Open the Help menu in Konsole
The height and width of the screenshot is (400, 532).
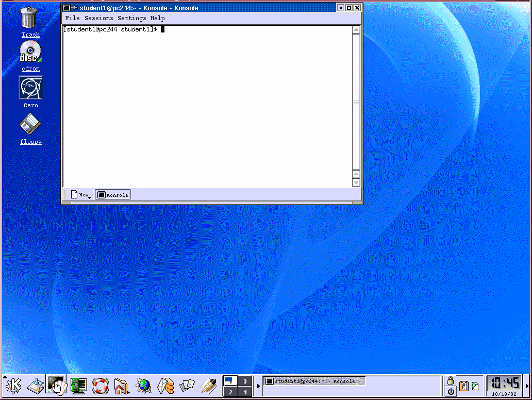point(157,18)
